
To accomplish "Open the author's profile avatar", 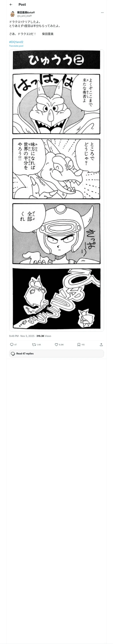I will coord(12,14).
